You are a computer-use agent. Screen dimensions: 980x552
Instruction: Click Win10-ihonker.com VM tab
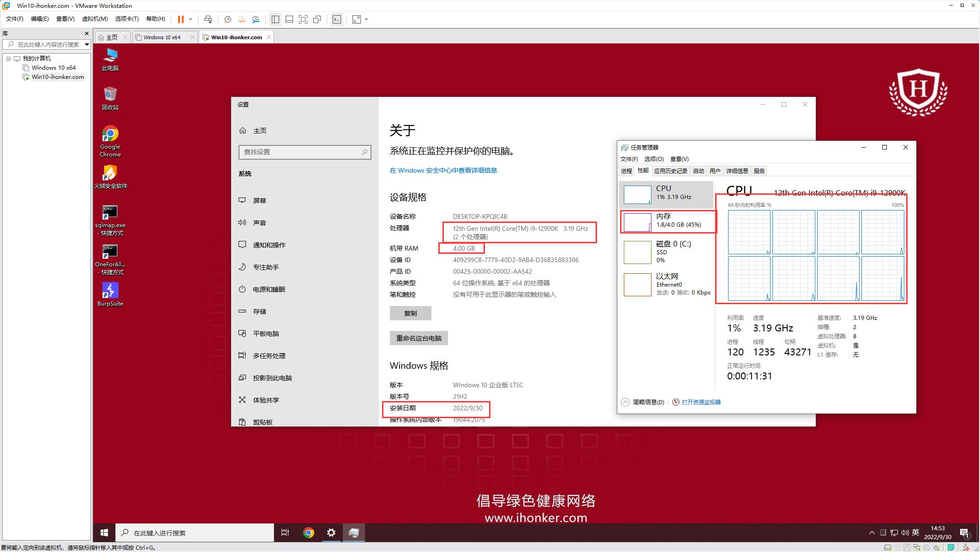click(x=236, y=36)
